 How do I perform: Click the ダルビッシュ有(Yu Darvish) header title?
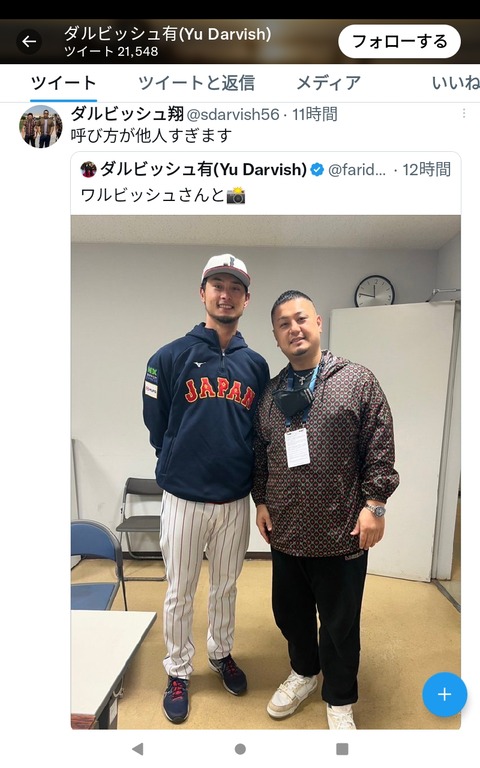tap(168, 34)
